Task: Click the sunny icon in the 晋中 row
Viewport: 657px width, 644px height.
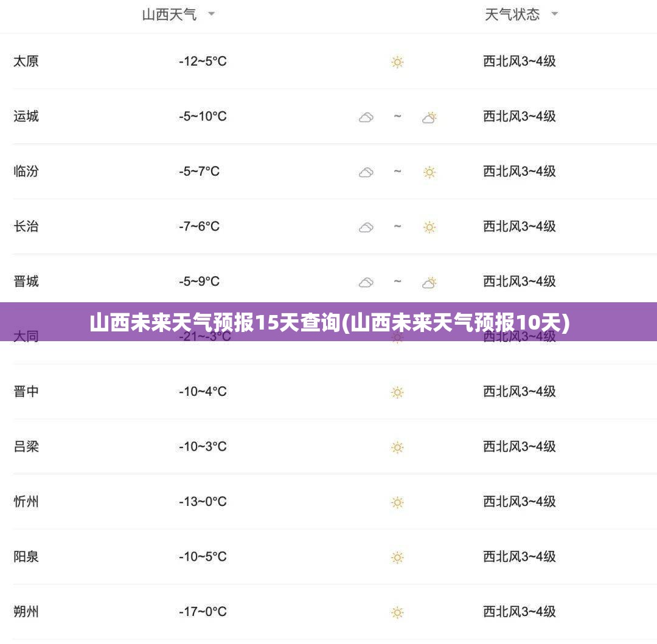Action: [x=397, y=392]
